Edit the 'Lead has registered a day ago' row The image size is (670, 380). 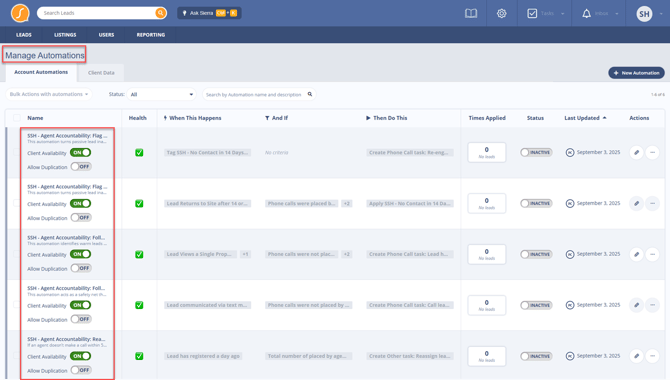click(x=636, y=356)
